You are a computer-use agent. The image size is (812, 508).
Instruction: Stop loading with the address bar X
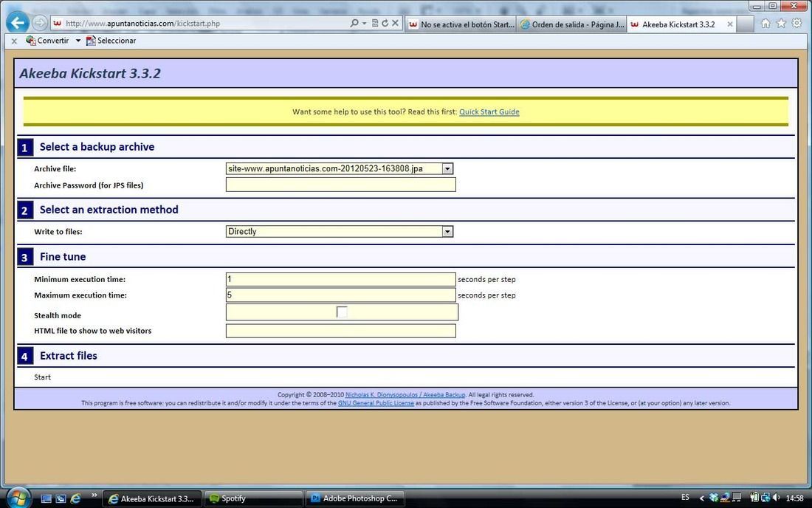(395, 24)
